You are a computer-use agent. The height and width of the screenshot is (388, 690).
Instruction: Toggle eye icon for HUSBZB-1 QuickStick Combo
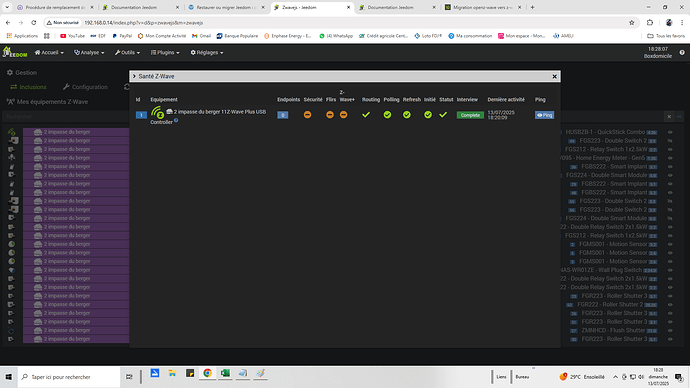670,132
